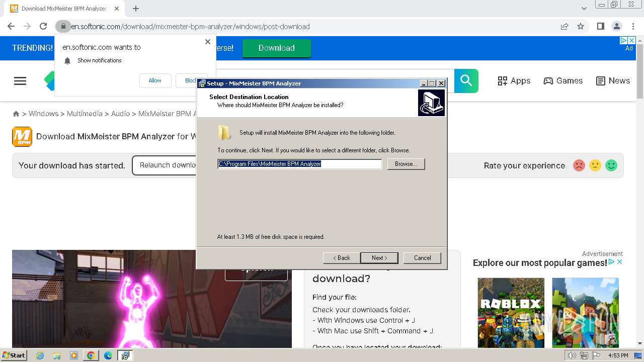Switch to Chrome in the taskbar
The image size is (644, 362).
91,355
